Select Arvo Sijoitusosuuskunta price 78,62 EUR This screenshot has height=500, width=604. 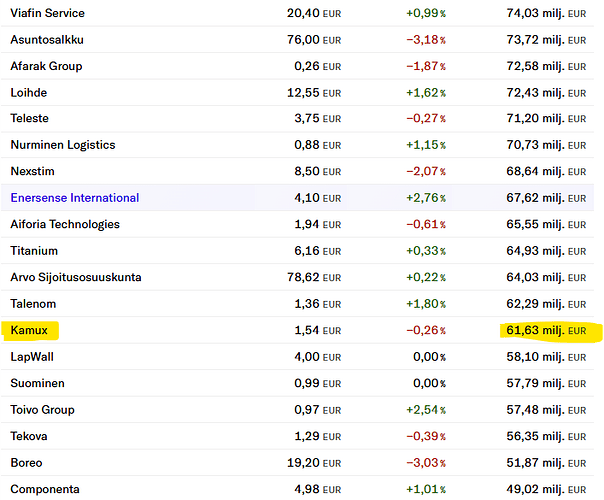pyautogui.click(x=314, y=277)
